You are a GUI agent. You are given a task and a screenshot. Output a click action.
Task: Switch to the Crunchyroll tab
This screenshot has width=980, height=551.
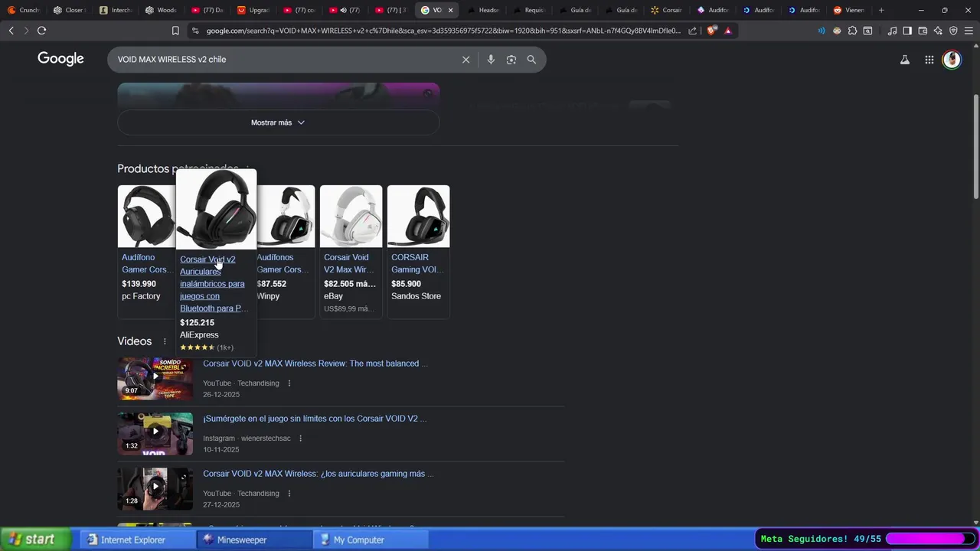tap(24, 10)
